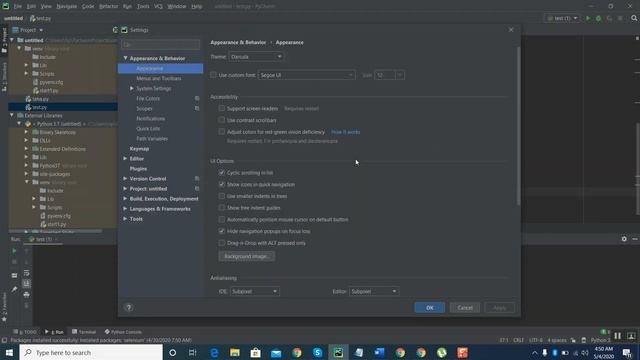This screenshot has width=640, height=360.
Task: Enable Support screen readers checkbox
Action: point(222,108)
